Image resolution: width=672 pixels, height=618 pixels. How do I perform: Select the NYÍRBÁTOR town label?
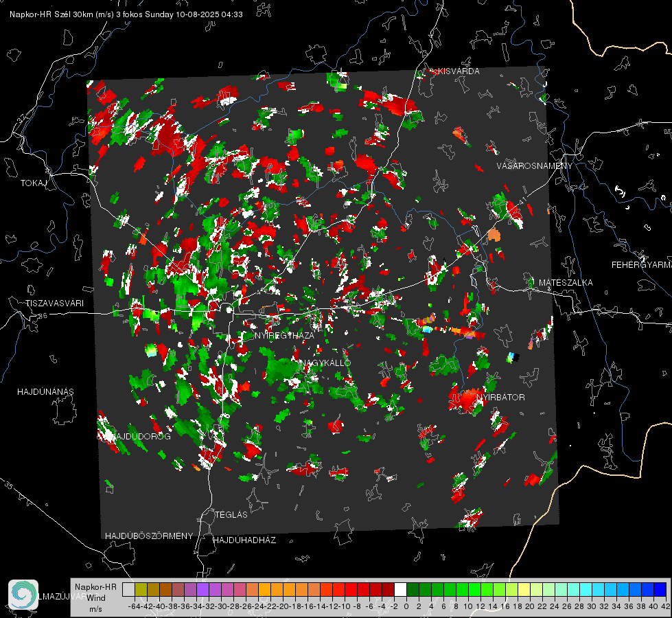[500, 397]
